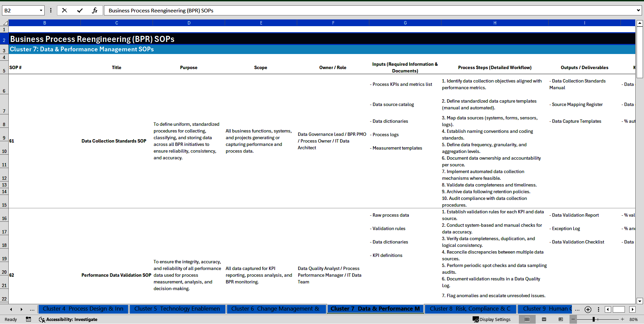Open the Name Box dropdown

[x=41, y=10]
